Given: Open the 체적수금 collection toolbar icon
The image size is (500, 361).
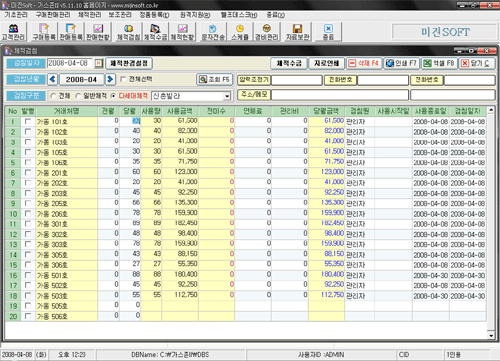Looking at the screenshot, I should click(155, 32).
